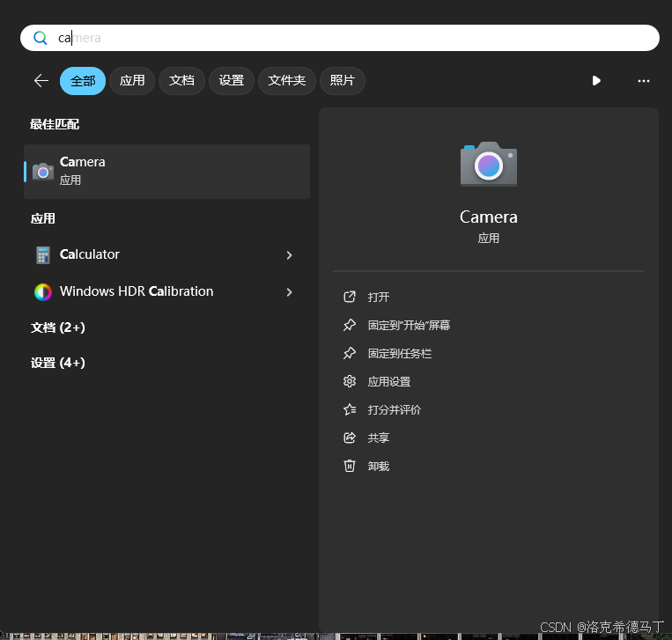The image size is (672, 640).
Task: Switch to the 文档 filter tab
Action: [181, 80]
